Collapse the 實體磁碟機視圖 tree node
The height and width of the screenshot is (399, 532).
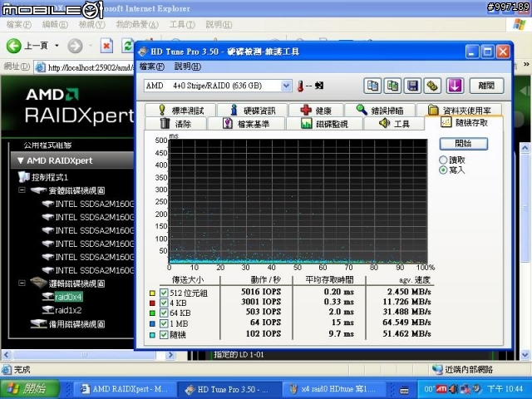tap(22, 190)
